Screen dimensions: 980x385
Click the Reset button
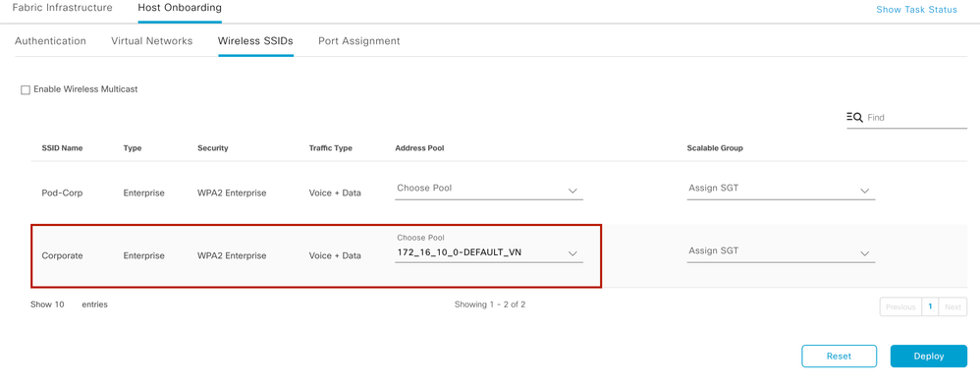[x=839, y=356]
